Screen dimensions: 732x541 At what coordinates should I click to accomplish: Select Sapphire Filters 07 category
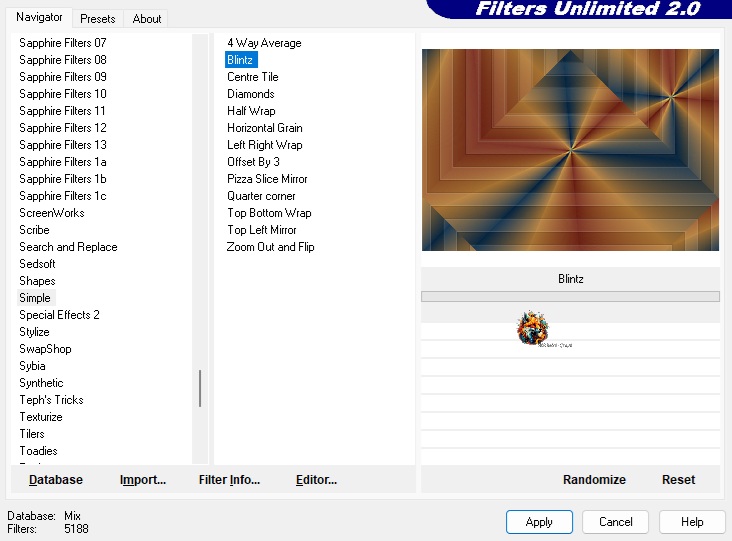click(x=63, y=42)
